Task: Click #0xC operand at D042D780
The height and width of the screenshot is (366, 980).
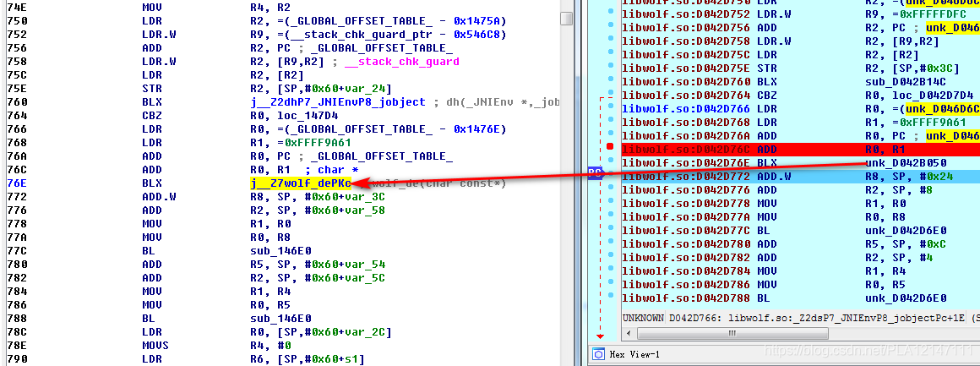Action: [934, 243]
